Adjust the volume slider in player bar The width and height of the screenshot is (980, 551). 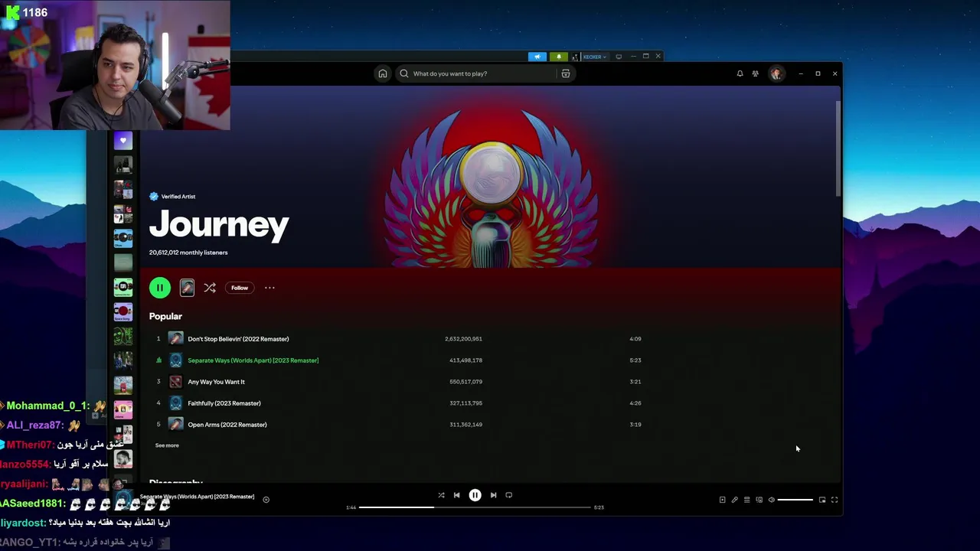coord(795,500)
